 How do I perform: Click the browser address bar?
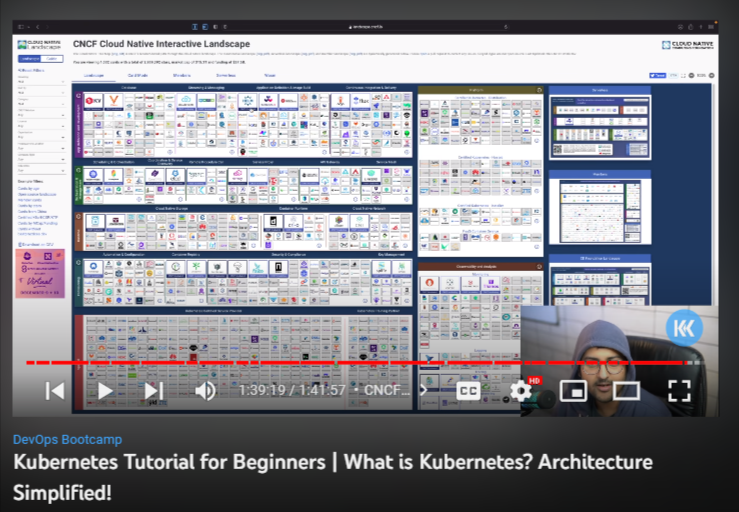(366, 27)
